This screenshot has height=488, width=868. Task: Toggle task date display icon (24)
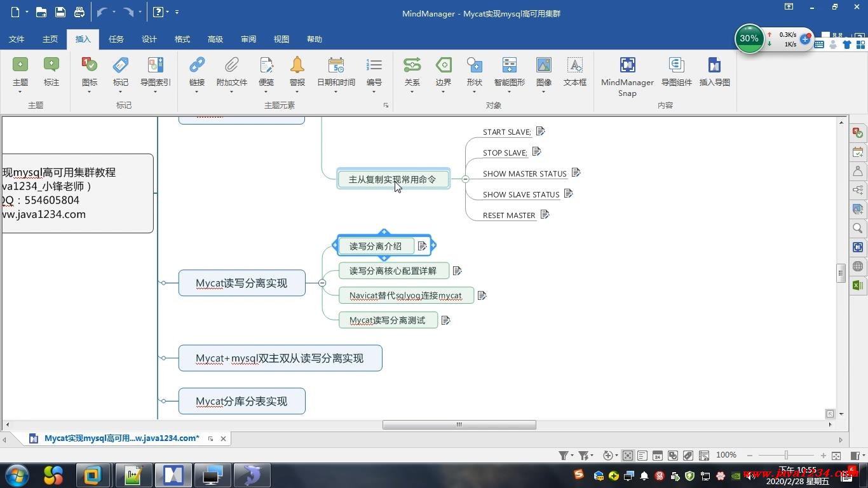click(x=658, y=456)
